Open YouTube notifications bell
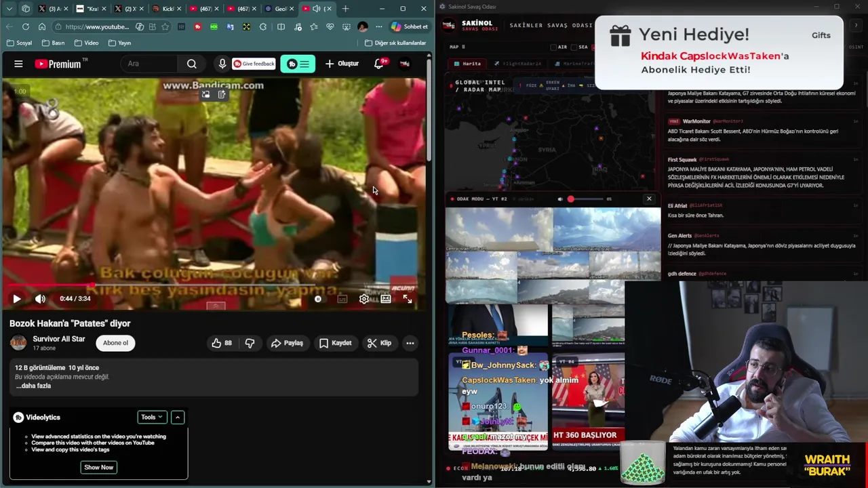Image resolution: width=868 pixels, height=488 pixels. [379, 64]
